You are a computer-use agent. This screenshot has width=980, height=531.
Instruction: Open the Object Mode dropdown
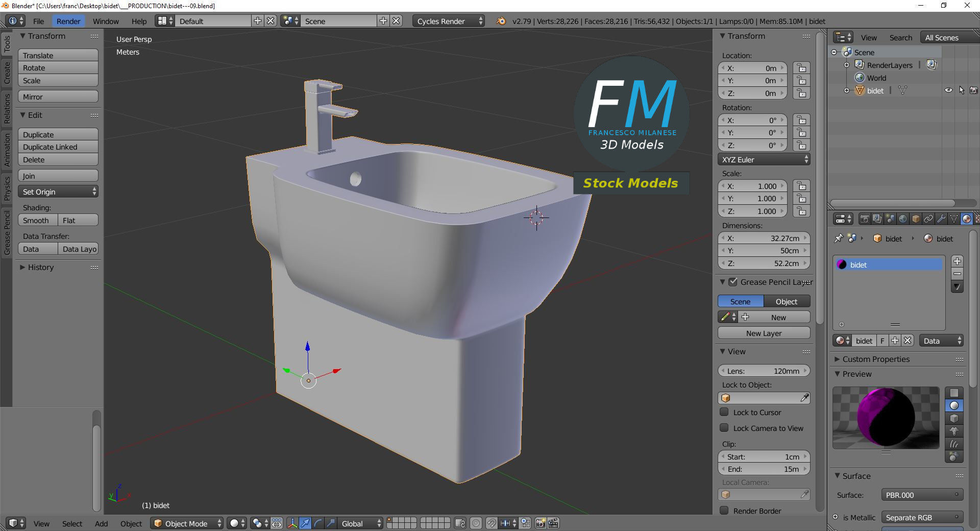[187, 523]
